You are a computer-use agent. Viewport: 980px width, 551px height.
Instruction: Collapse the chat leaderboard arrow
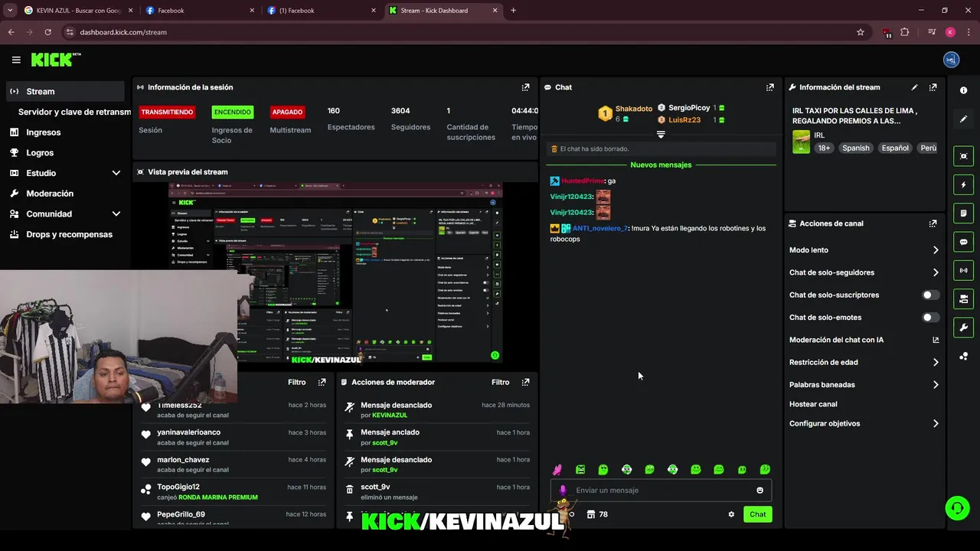coord(661,134)
